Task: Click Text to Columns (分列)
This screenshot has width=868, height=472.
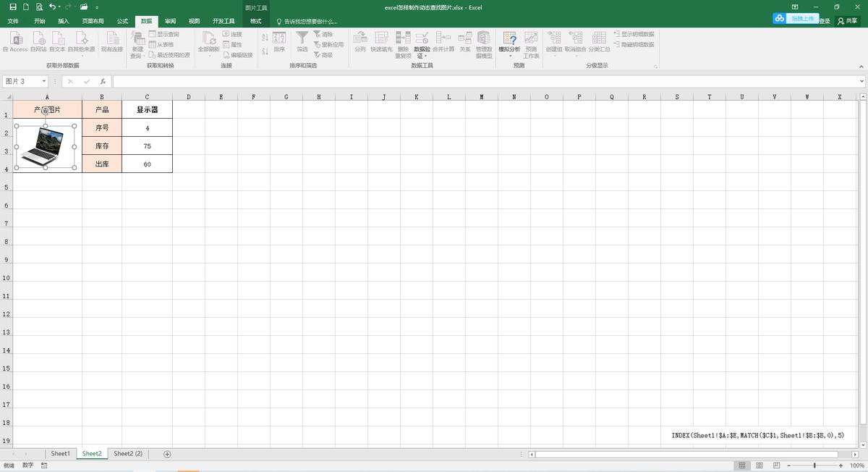Action: tap(360, 42)
